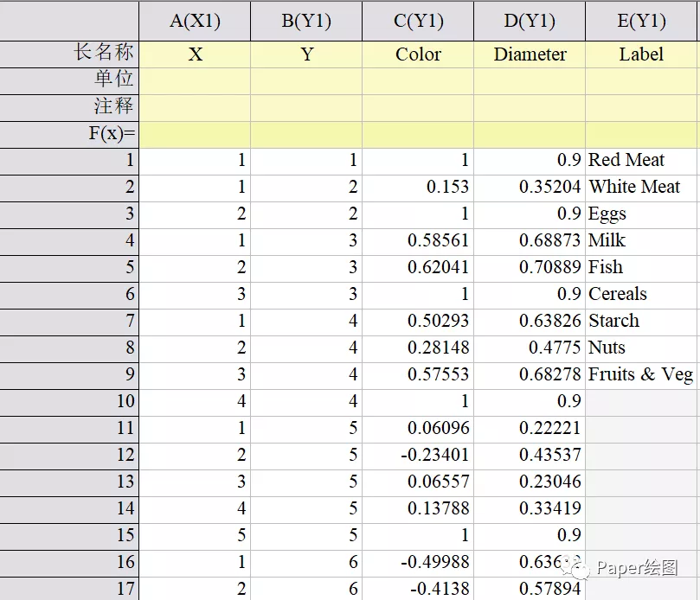Click the cell containing 0.4775
The width and height of the screenshot is (700, 600).
pos(530,348)
